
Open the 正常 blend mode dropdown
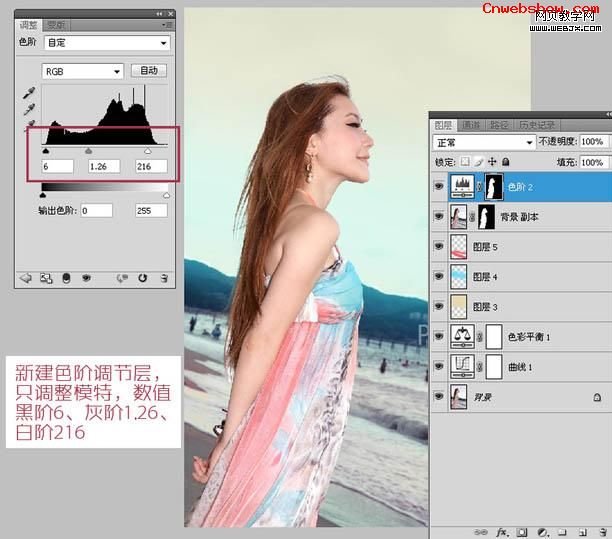click(483, 142)
